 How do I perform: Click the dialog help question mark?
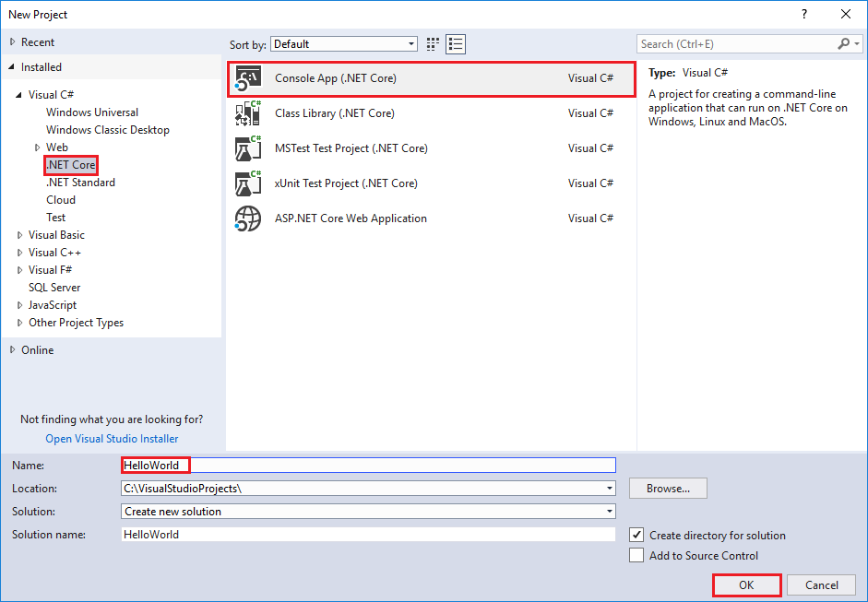[803, 14]
